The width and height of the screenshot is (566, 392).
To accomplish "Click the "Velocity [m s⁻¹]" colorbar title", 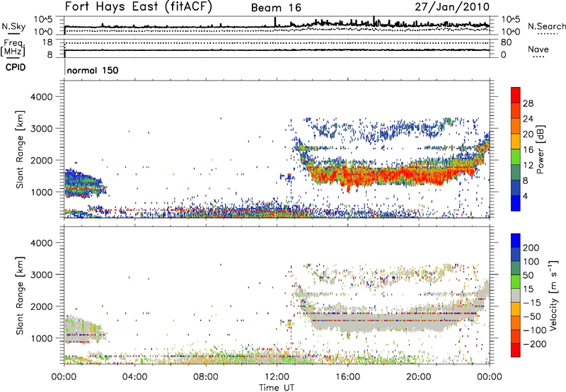I will [x=553, y=296].
